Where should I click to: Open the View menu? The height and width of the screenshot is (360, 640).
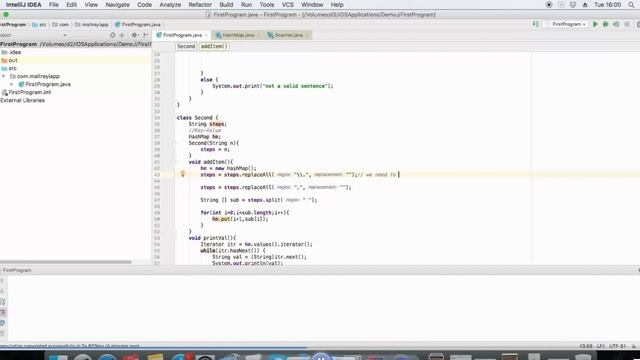pos(91,5)
